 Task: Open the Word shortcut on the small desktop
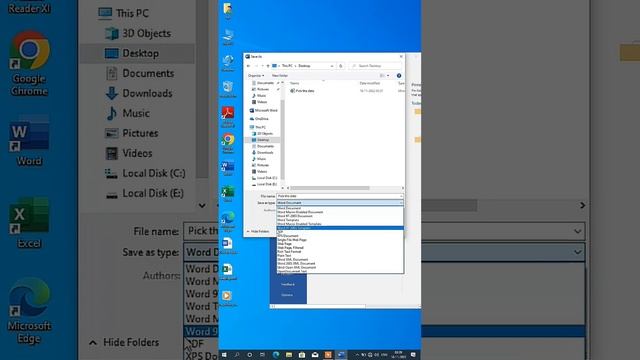[x=228, y=168]
